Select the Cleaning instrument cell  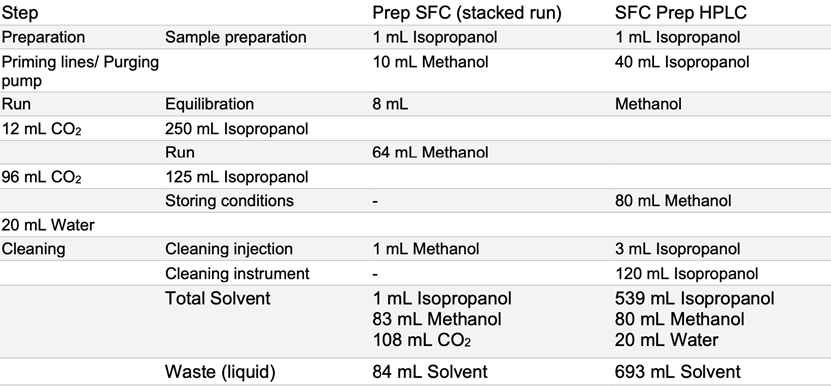tap(237, 274)
